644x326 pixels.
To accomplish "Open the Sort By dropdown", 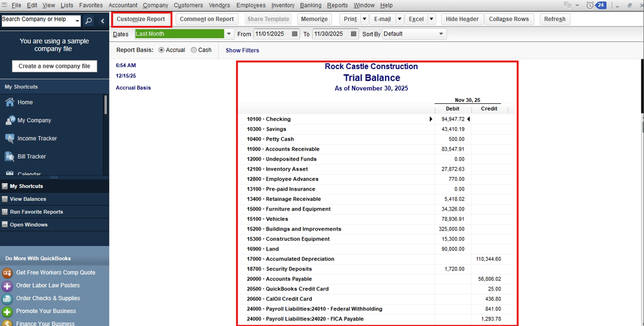I will coord(441,34).
